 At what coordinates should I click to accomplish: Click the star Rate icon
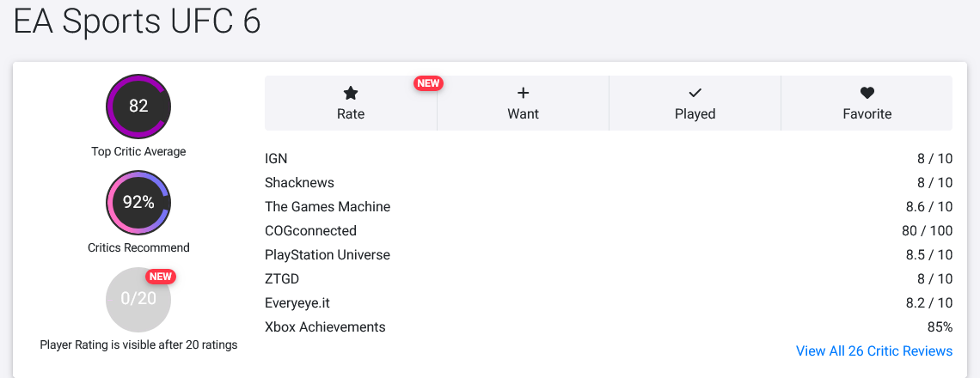[351, 94]
